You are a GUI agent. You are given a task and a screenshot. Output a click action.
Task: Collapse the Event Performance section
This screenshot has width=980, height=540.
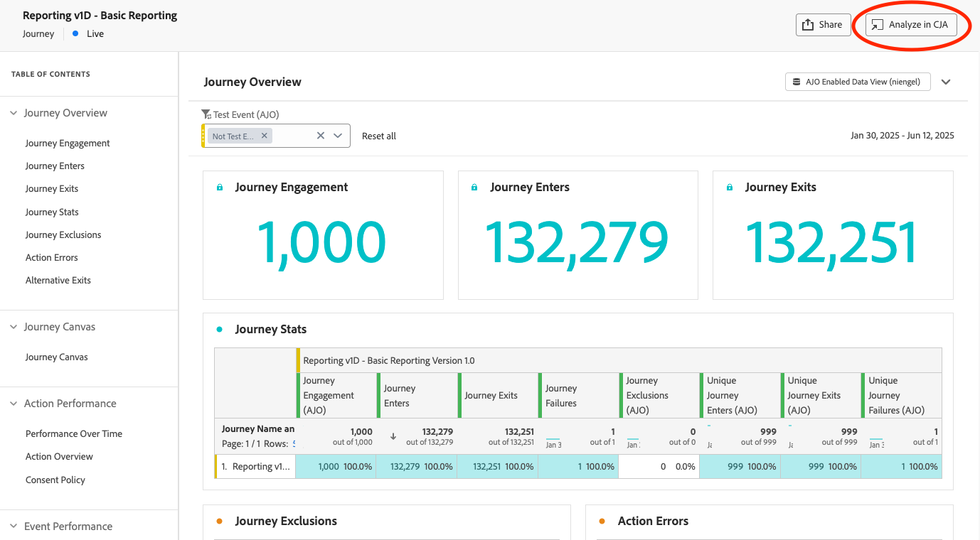coord(12,526)
